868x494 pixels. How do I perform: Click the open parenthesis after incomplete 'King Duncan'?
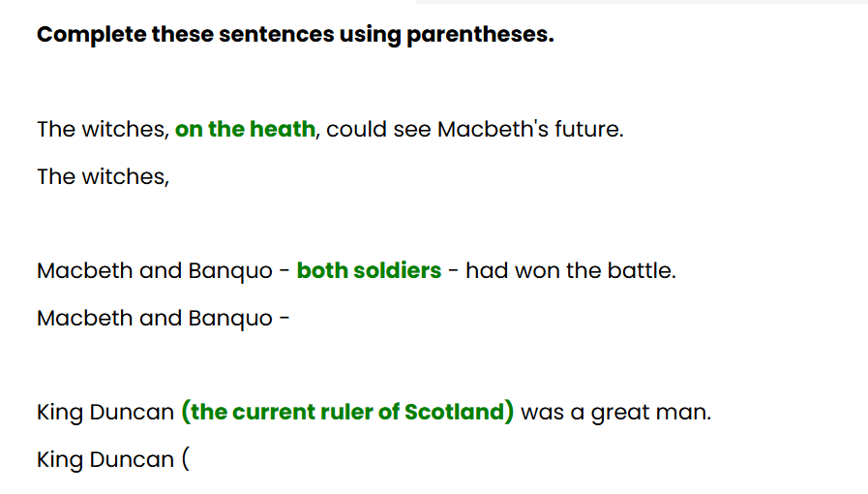click(186, 460)
